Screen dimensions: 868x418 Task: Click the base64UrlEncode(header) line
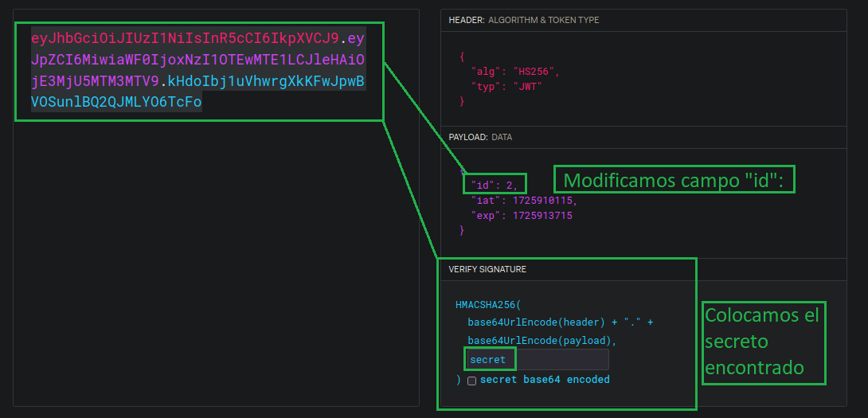(x=560, y=322)
